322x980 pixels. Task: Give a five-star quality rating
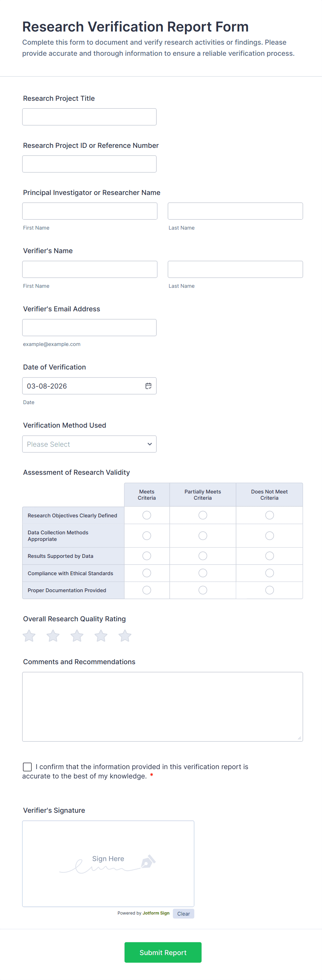125,636
